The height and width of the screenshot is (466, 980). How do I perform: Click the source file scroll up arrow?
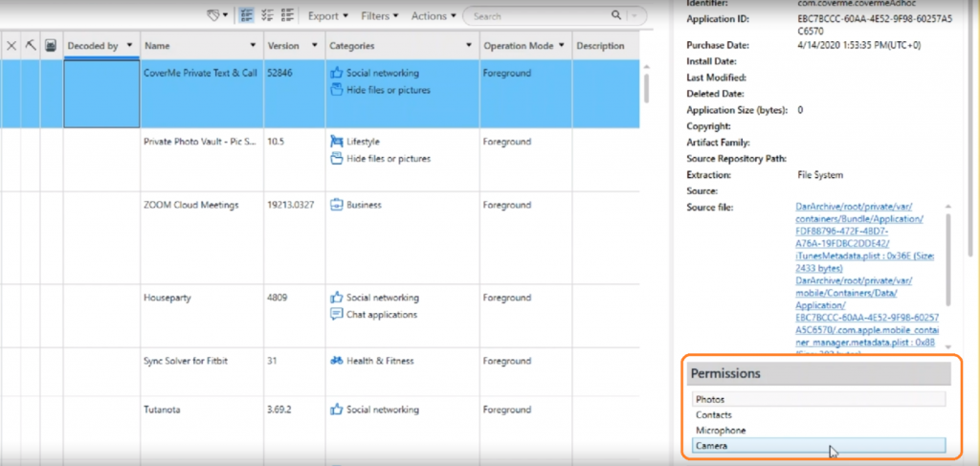coord(948,206)
